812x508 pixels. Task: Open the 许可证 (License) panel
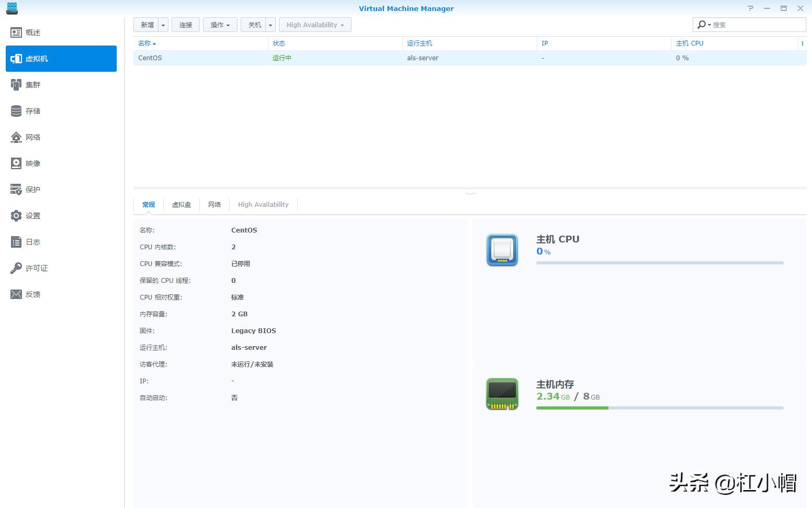(x=35, y=268)
